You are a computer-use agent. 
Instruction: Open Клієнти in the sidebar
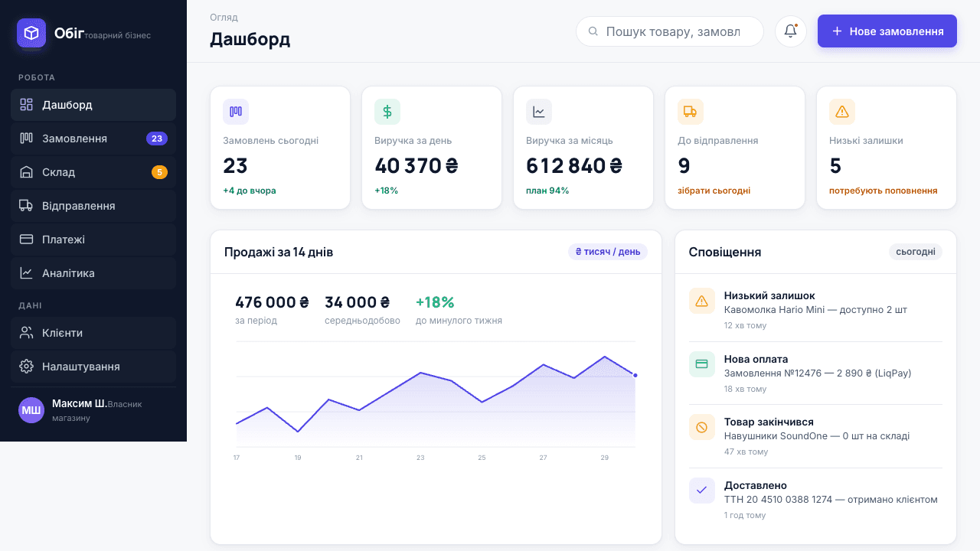coord(93,333)
